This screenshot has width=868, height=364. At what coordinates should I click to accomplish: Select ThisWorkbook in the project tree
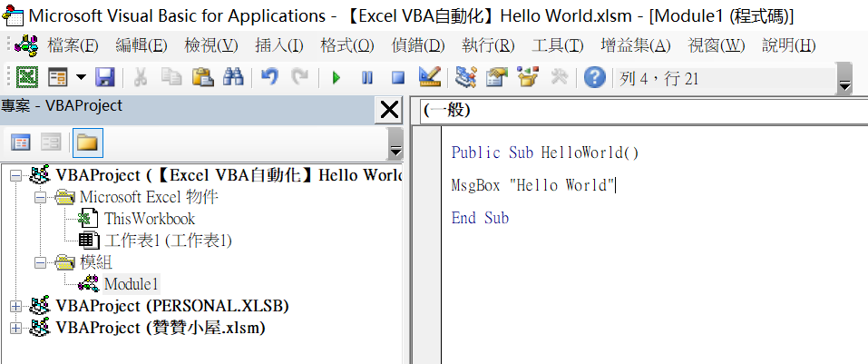tap(150, 218)
